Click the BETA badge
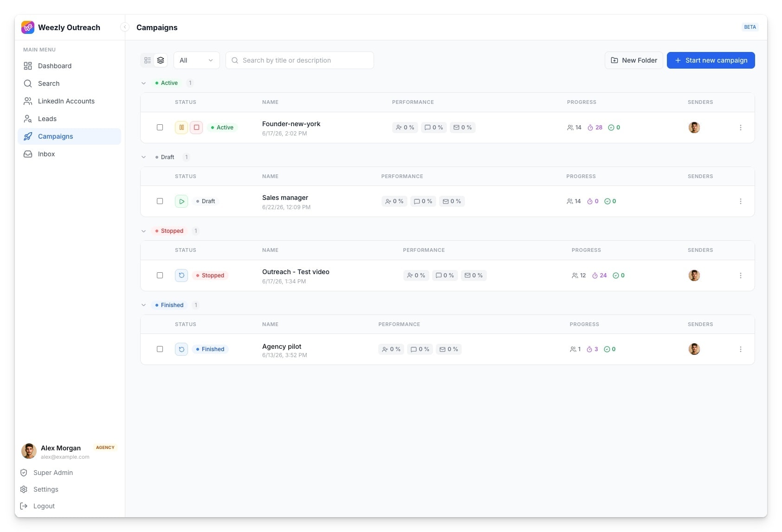 [750, 27]
